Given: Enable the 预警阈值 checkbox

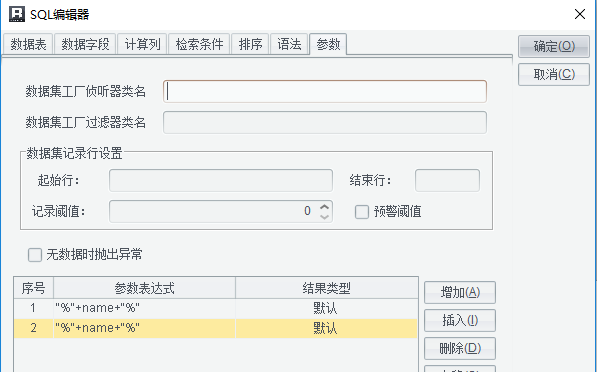Looking at the screenshot, I should tap(362, 212).
